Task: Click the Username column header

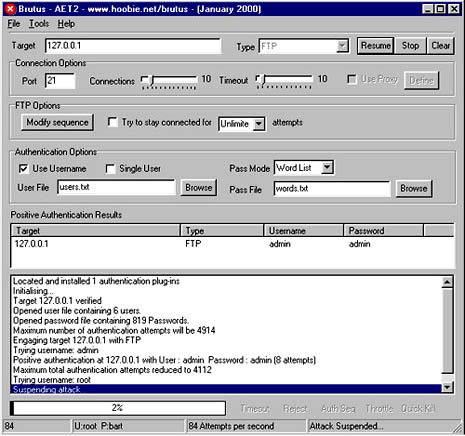Action: point(304,231)
